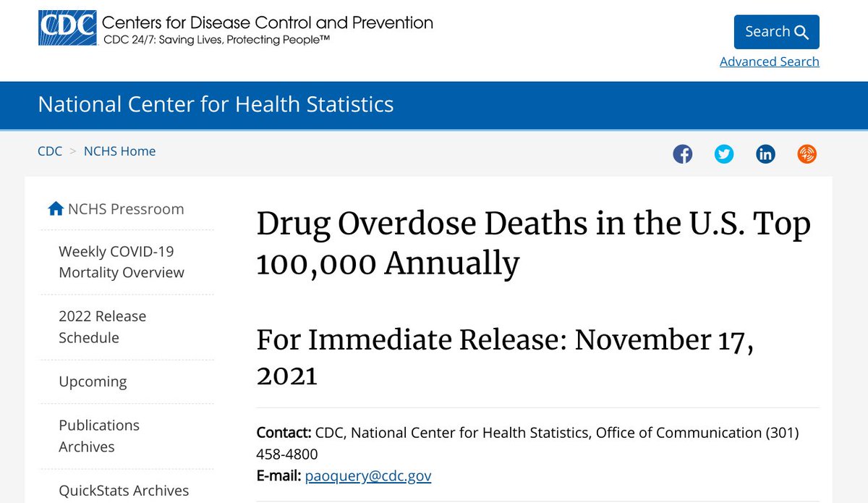
Task: Email paoquery@cdc.gov link
Action: point(368,476)
